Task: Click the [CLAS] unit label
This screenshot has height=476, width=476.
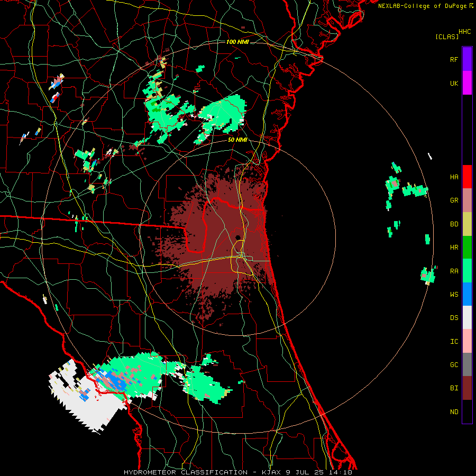Action: tap(447, 36)
